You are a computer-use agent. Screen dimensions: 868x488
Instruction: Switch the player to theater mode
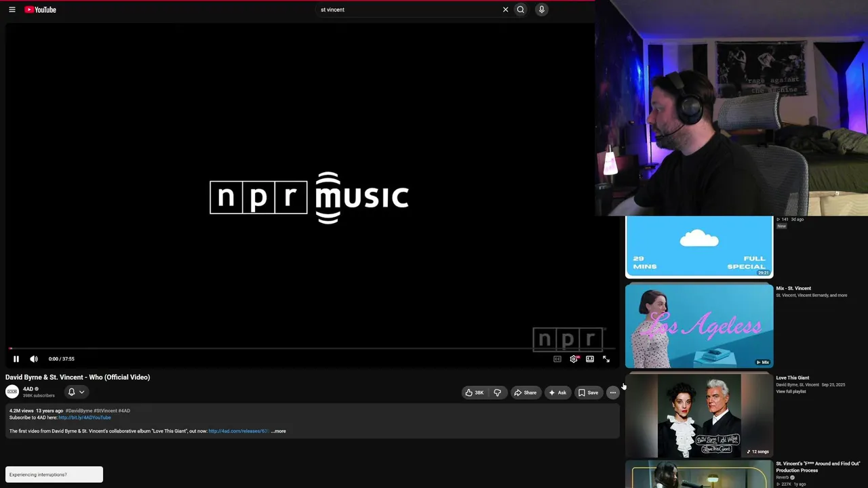(x=590, y=359)
